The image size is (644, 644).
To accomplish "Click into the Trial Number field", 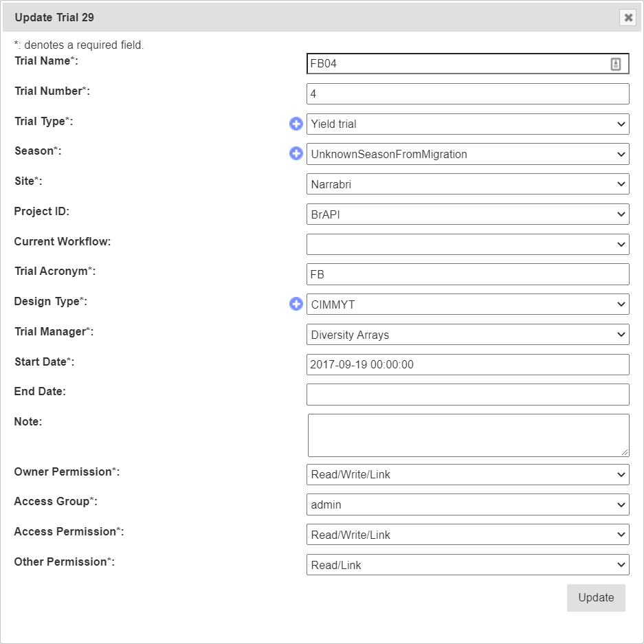I will (x=467, y=94).
